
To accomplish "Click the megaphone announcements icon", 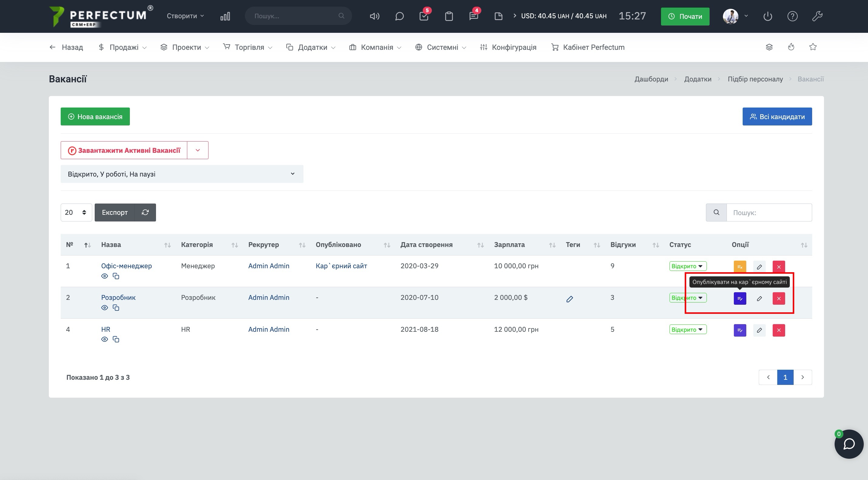I will 374,16.
